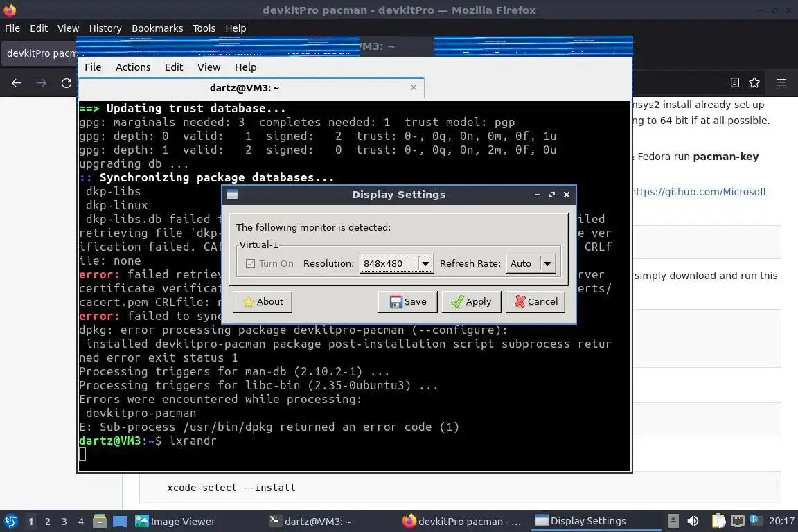Open the volume speaker tray icon
The image size is (798, 532).
[x=693, y=521]
